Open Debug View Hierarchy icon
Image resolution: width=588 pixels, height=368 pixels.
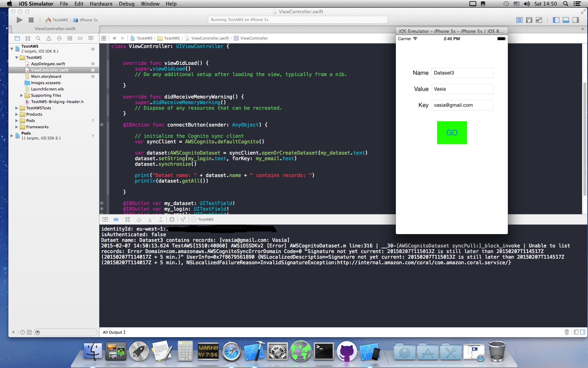point(172,219)
